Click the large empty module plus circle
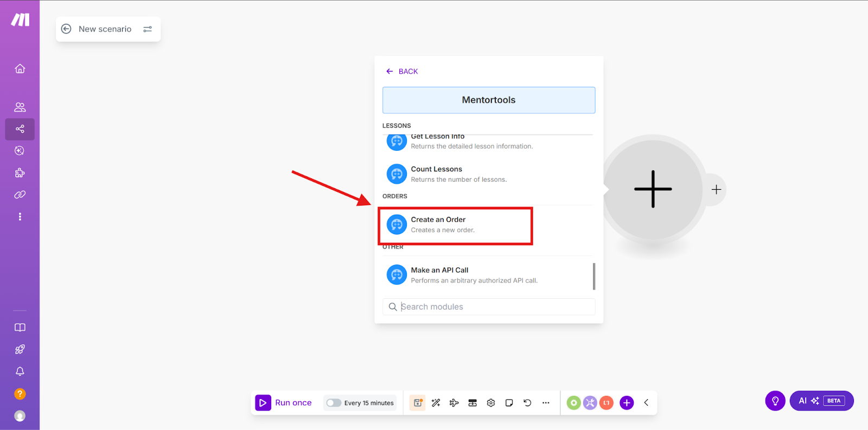 pos(653,189)
